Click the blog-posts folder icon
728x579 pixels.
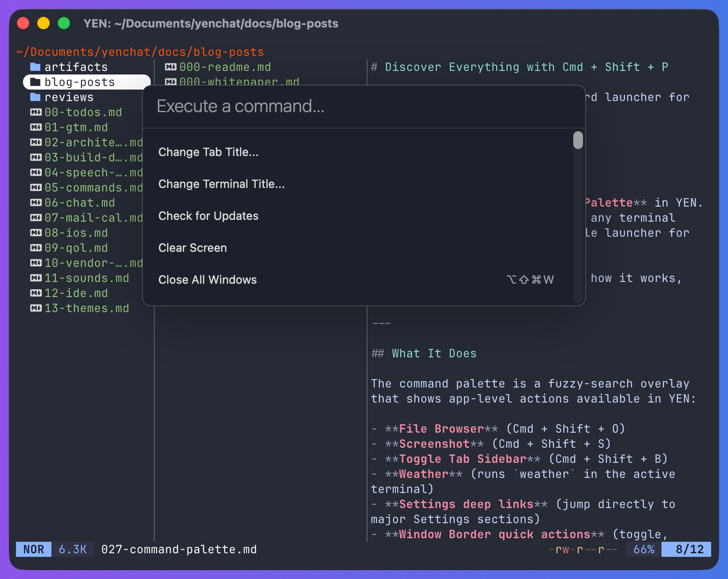(35, 82)
